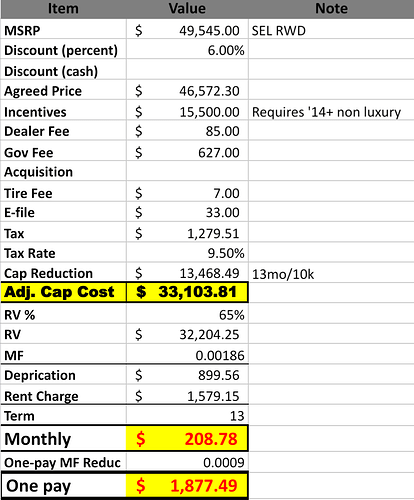Select the yellow Adj. Cap Cost value cell

187,292
